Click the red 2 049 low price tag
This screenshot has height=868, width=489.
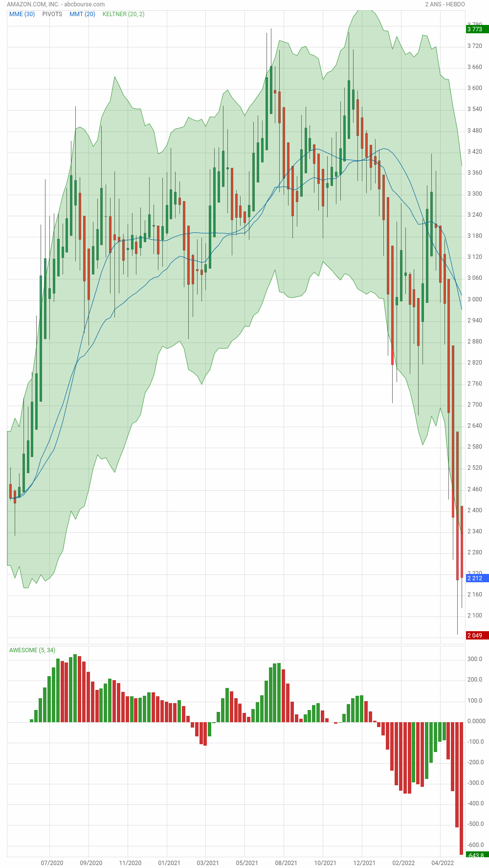(477, 636)
